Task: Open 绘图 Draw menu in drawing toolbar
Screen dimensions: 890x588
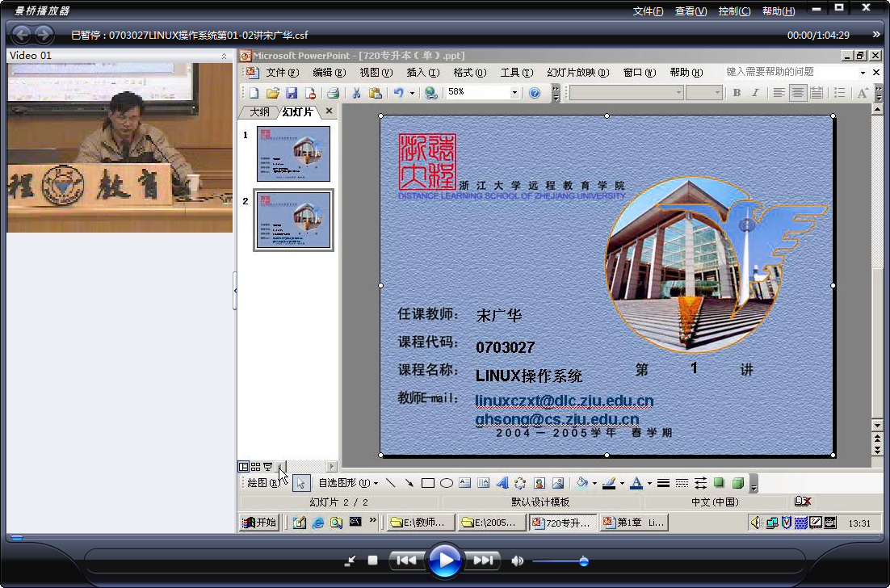Action: pos(263,483)
